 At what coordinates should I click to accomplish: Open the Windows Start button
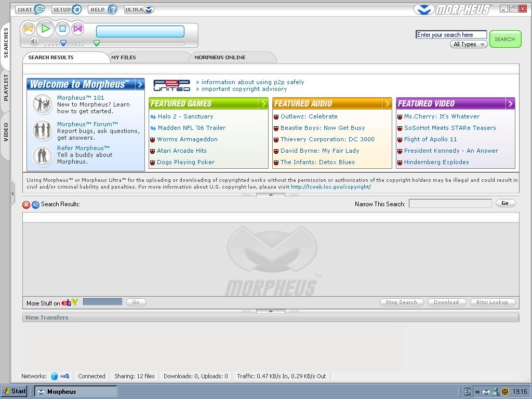(15, 391)
